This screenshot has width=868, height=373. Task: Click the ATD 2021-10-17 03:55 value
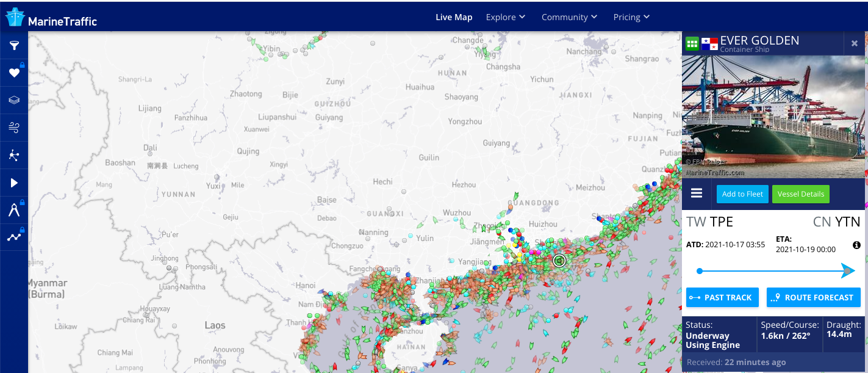point(735,244)
